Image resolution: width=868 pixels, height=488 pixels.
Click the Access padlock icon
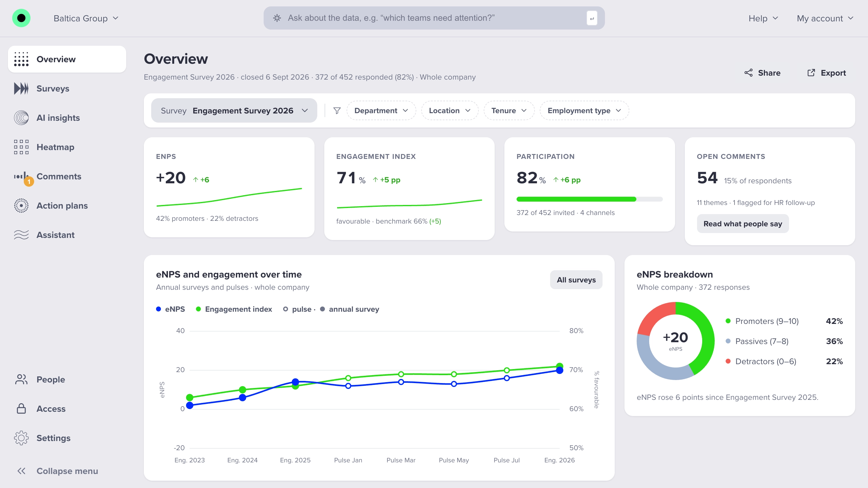[x=21, y=408]
